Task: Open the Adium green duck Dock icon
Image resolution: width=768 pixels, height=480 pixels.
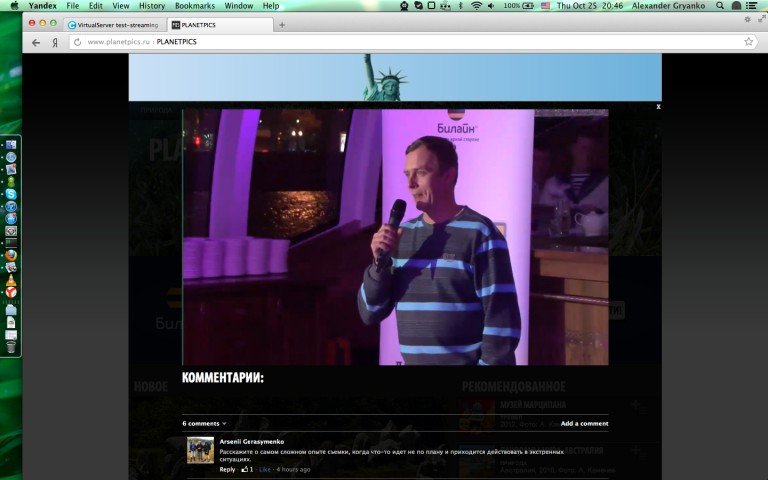Action: pos(11,182)
